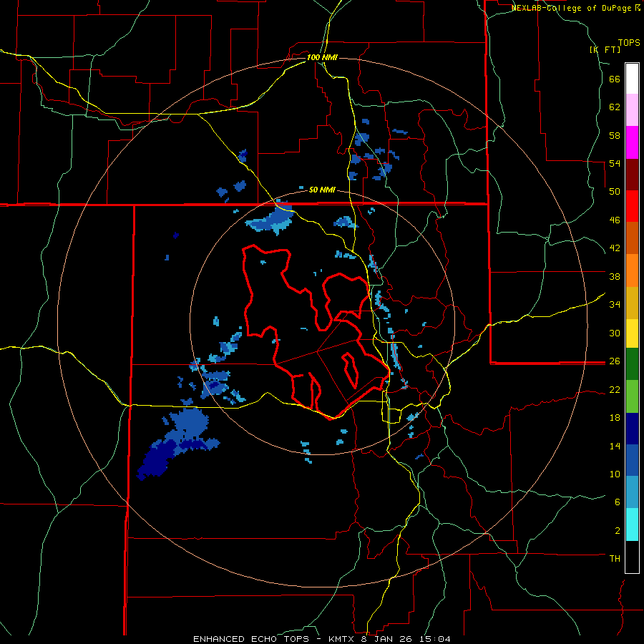644x644 pixels.
Task: Select the '46' legend scale value
Action: [x=615, y=220]
